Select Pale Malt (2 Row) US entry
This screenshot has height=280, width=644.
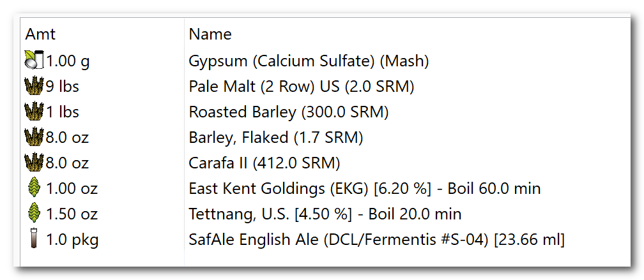pyautogui.click(x=302, y=87)
